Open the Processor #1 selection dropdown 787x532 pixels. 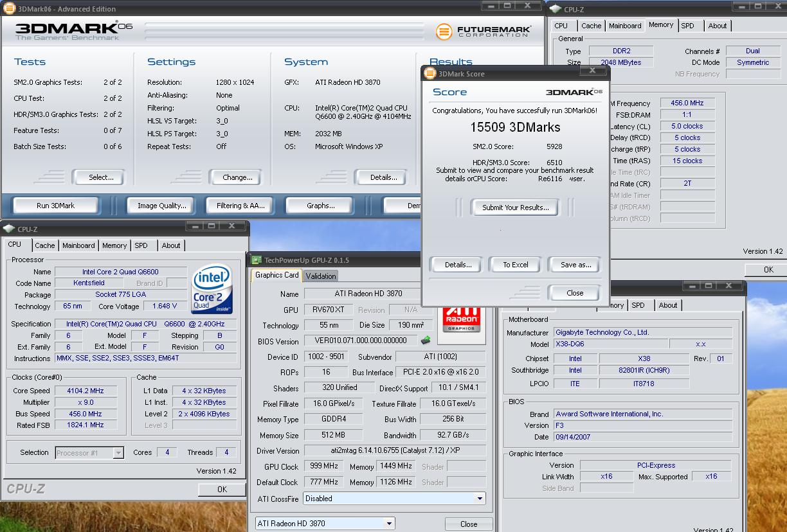point(118,453)
